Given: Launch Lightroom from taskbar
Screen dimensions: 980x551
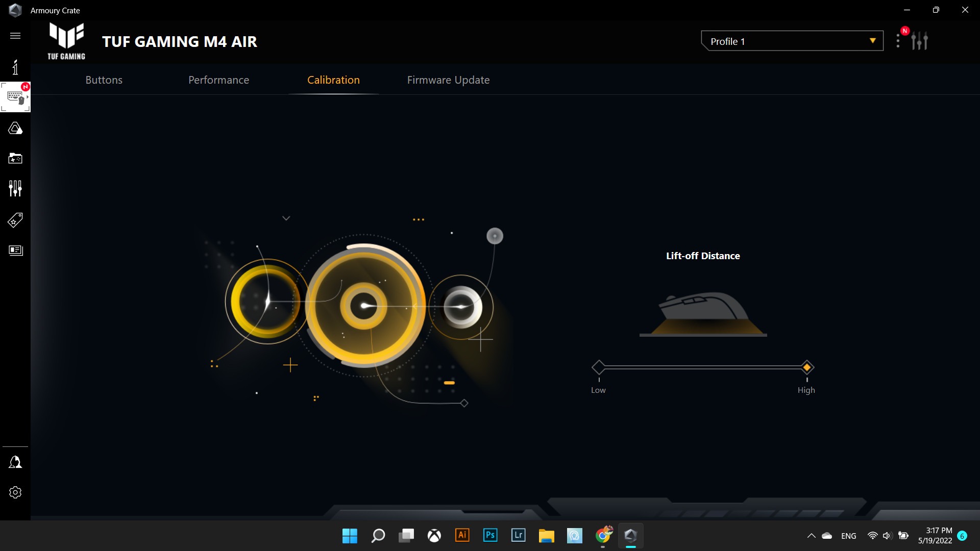Looking at the screenshot, I should click(519, 535).
